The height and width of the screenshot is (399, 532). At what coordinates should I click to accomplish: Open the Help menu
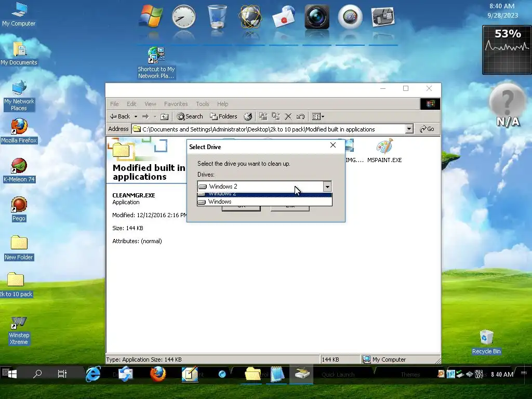pyautogui.click(x=222, y=104)
